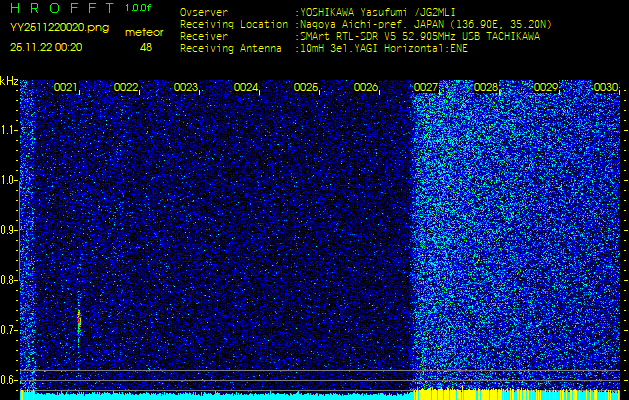The image size is (629, 400).
Task: Click the meteor label
Action: pyautogui.click(x=144, y=33)
